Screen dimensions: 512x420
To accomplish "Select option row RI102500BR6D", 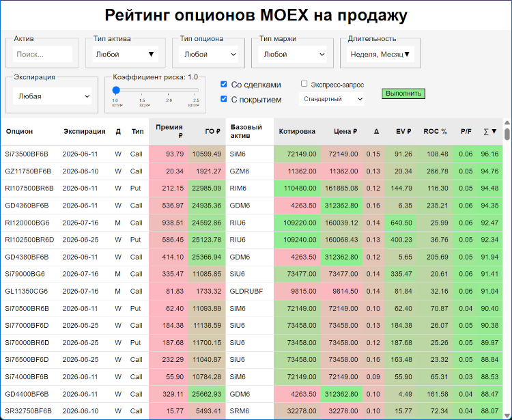I will (251, 240).
